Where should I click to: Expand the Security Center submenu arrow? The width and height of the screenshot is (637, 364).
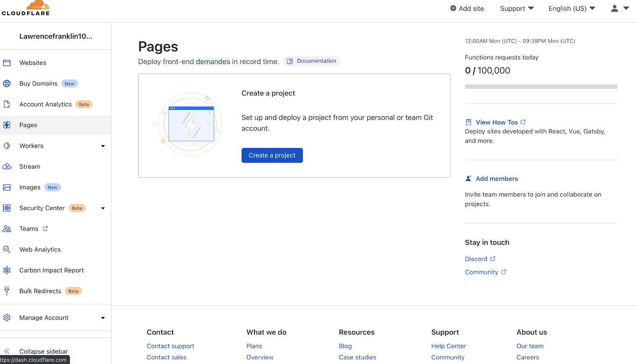coord(103,208)
